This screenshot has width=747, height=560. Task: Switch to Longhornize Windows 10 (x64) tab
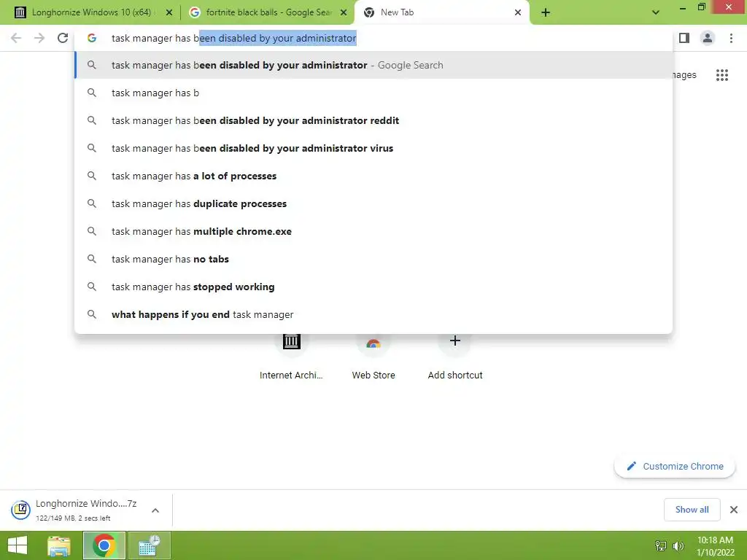coord(90,12)
